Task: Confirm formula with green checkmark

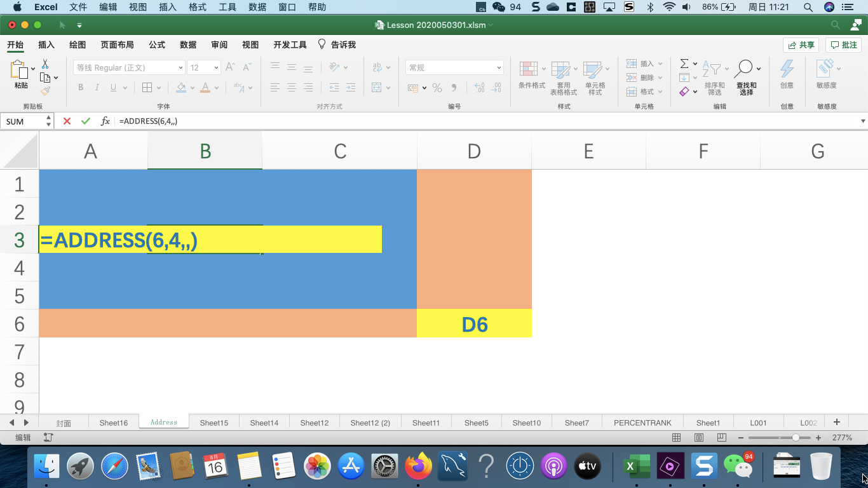Action: (86, 121)
